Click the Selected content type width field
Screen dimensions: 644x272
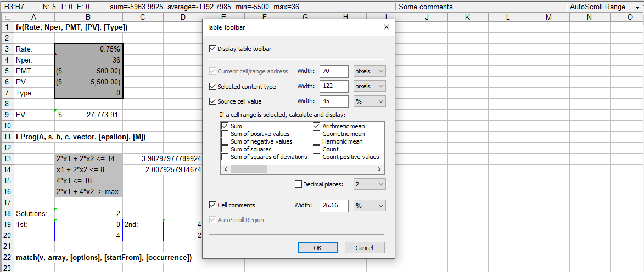tap(334, 86)
